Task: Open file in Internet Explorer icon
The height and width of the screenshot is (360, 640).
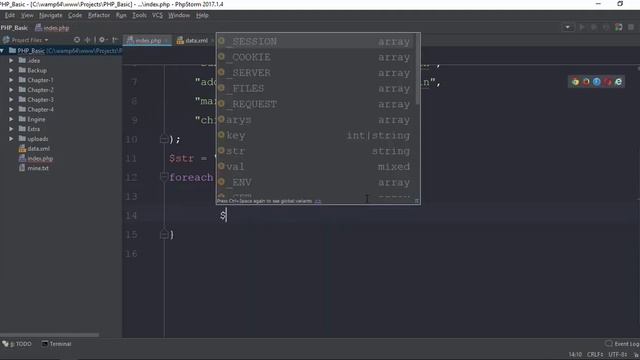Action: (x=618, y=82)
